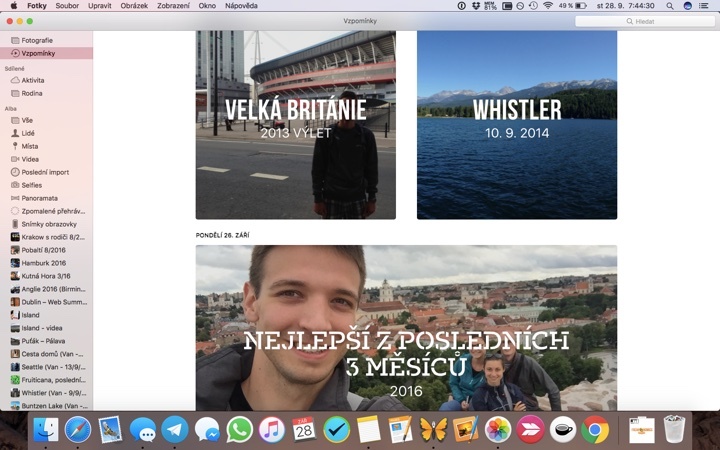Open the Upravit menu

[100, 6]
